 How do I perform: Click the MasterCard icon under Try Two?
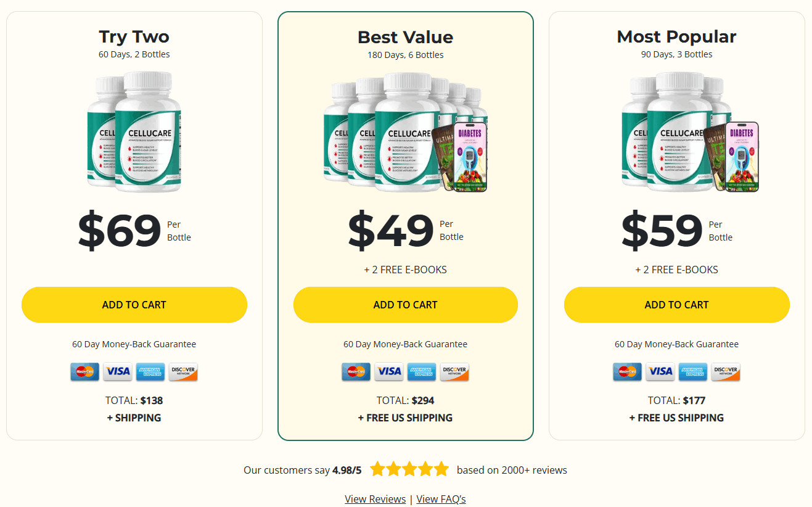point(85,372)
